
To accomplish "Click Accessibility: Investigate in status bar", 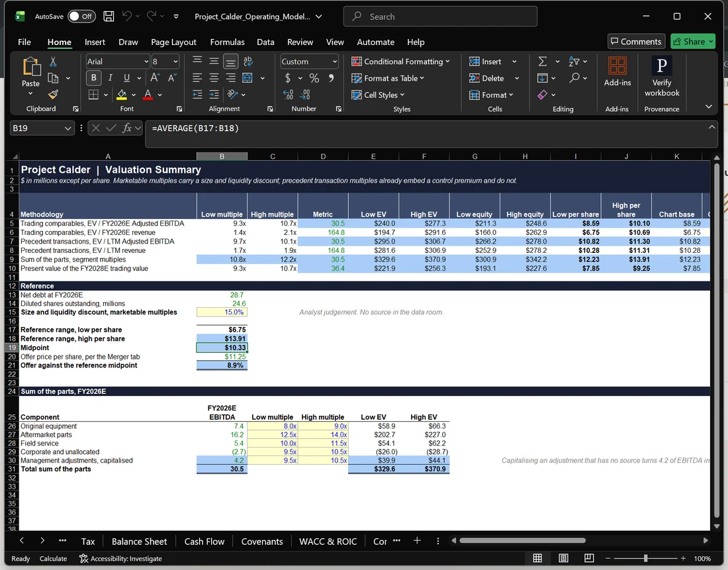I will tap(120, 558).
